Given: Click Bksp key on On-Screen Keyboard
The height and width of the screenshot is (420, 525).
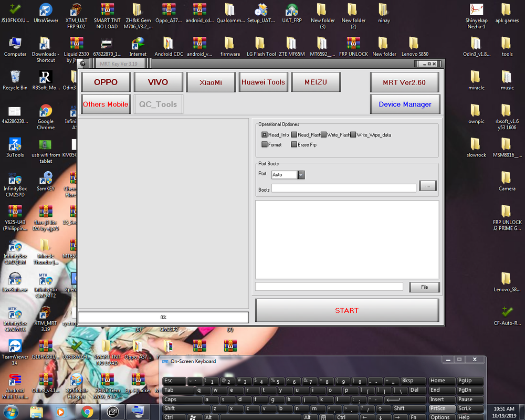Looking at the screenshot, I should pyautogui.click(x=413, y=381).
